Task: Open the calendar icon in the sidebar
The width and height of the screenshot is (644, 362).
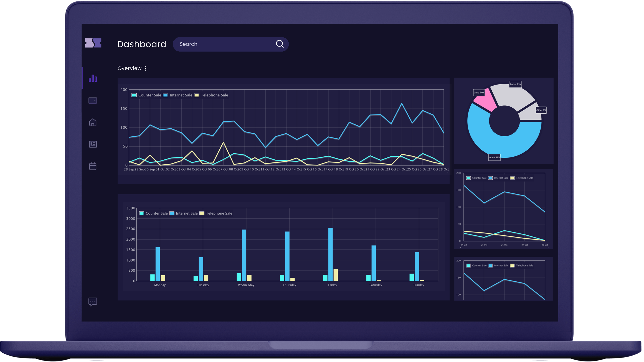Action: tap(93, 166)
